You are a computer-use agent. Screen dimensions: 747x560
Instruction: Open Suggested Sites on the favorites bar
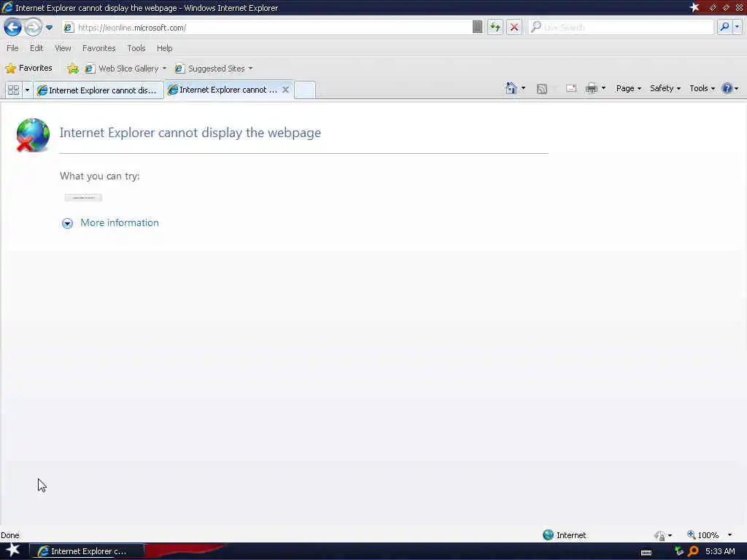point(210,69)
